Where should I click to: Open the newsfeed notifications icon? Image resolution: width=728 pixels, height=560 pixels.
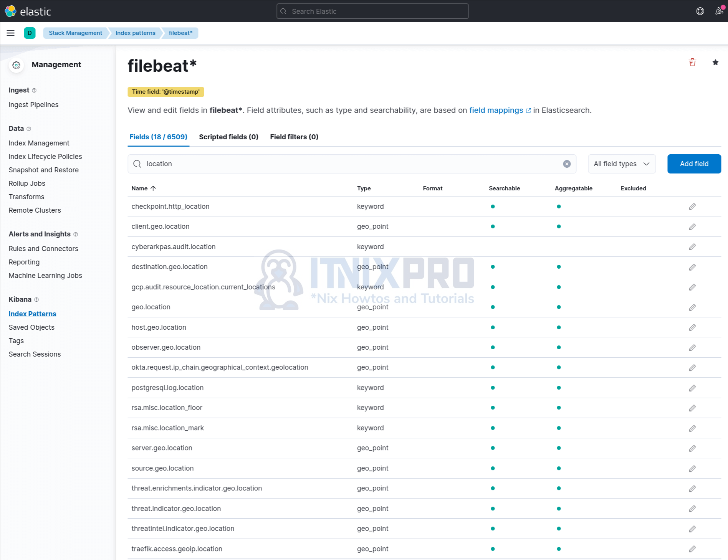tap(719, 11)
